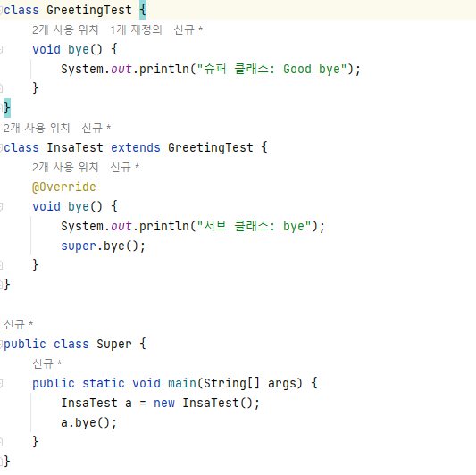Viewport: 476px width, 475px height.
Task: Open the '1개 재정의' overrides hint
Action: (136, 29)
